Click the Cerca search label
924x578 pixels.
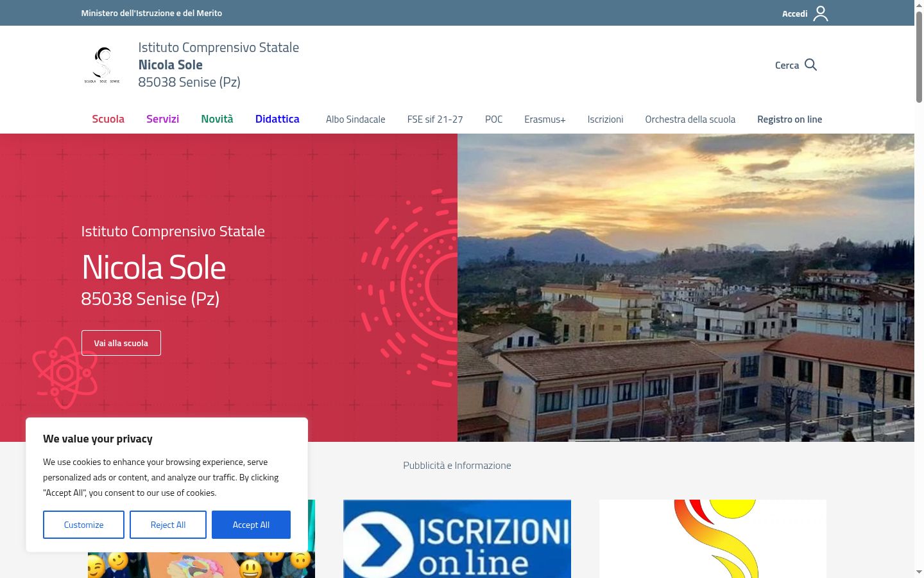(787, 65)
